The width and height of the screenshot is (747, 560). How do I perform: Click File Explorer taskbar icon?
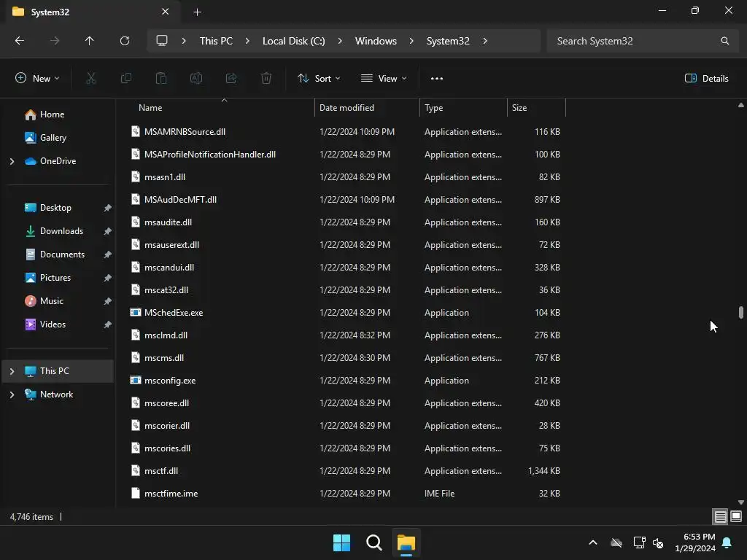406,542
